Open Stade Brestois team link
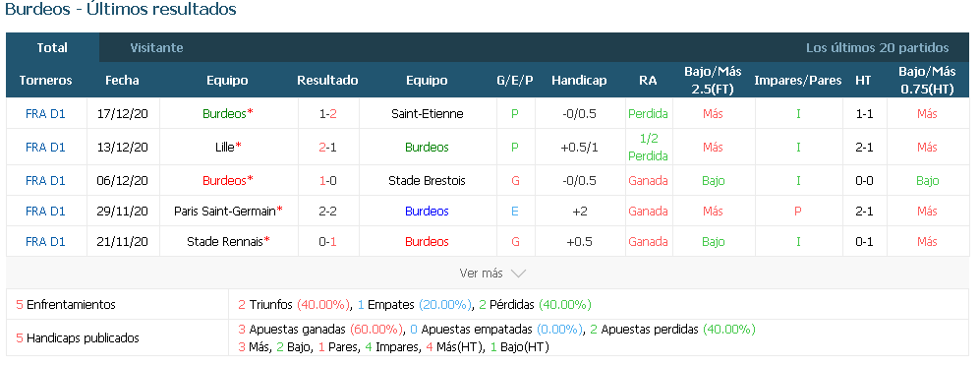The width and height of the screenshot is (980, 366). point(427,181)
